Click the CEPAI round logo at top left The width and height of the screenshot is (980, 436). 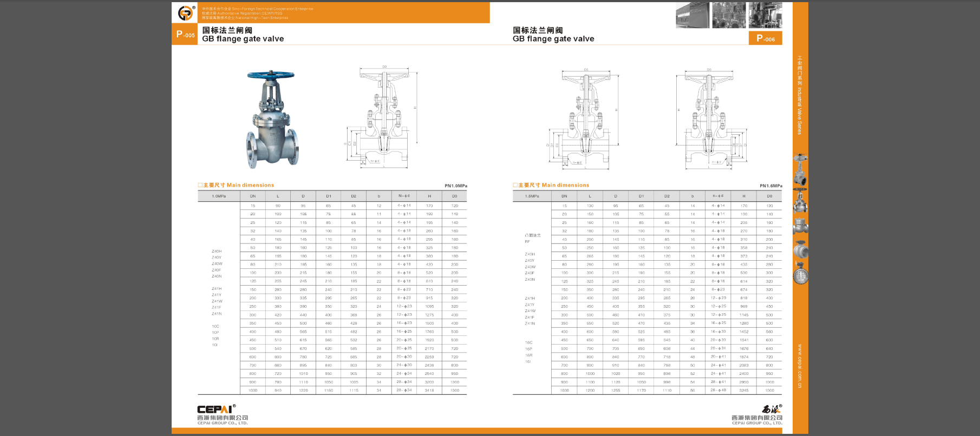point(185,12)
